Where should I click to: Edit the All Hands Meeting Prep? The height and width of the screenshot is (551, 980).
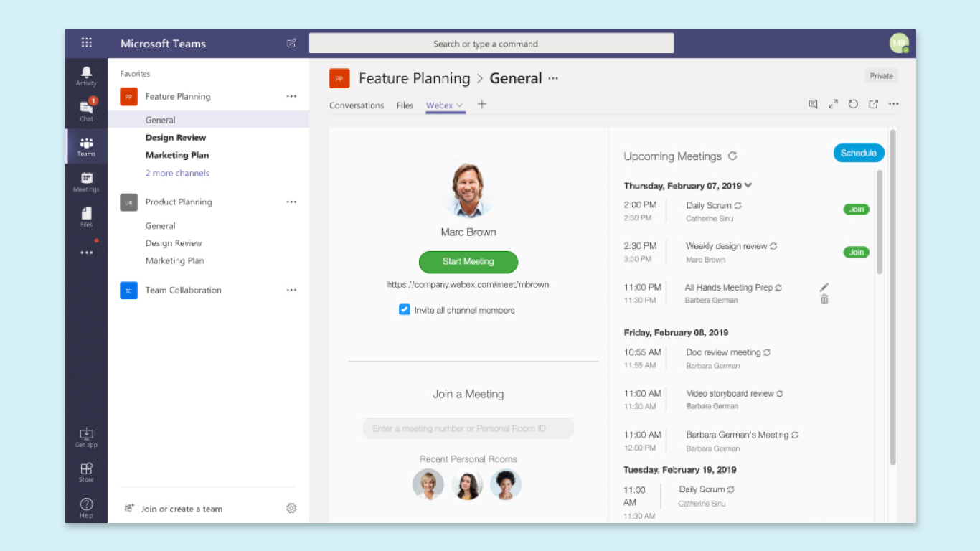coord(824,287)
